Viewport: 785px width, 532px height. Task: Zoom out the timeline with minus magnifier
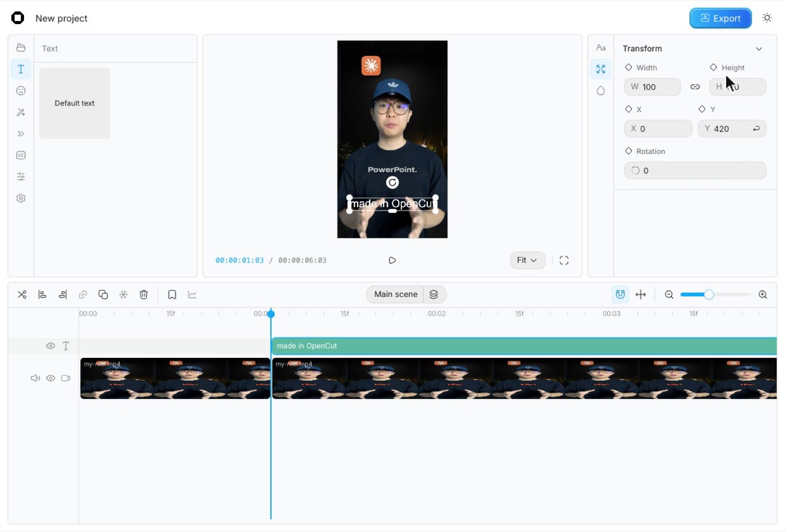pyautogui.click(x=669, y=294)
